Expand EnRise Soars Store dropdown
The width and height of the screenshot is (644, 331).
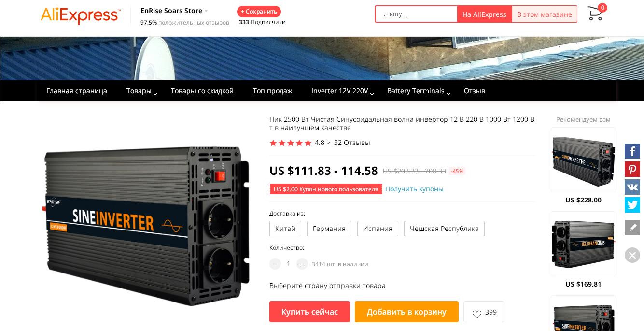click(x=206, y=11)
